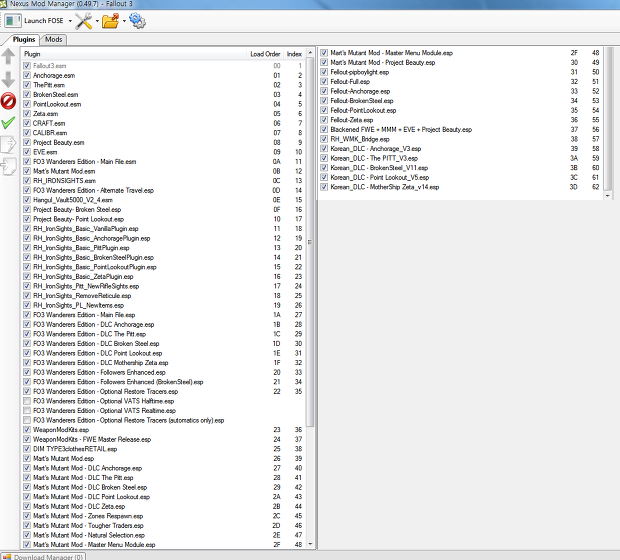Select Mart's Mutant Mod - Tougher Traders.esp
This screenshot has height=560, width=620.
tap(163, 526)
